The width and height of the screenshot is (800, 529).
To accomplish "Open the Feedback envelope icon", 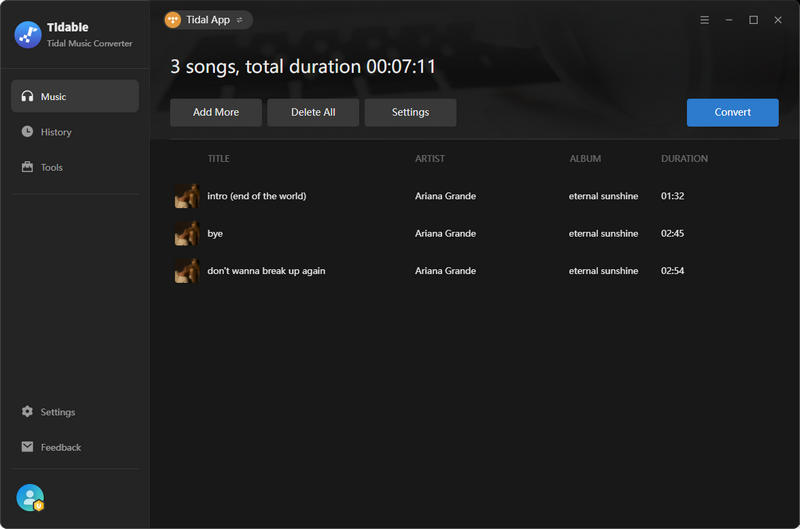I will point(28,447).
